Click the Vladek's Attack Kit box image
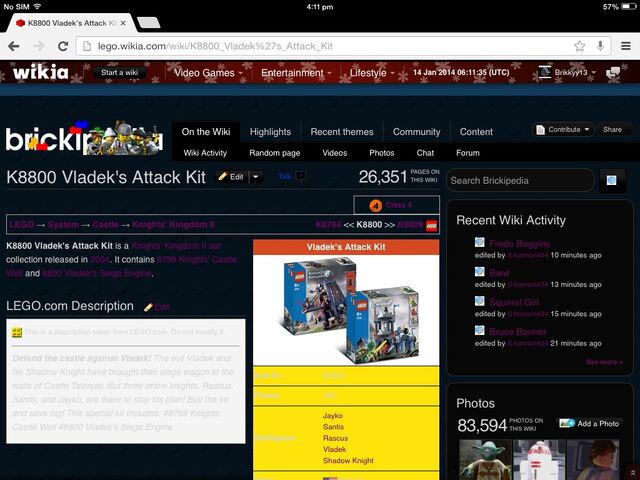This screenshot has width=640, height=480. tap(346, 309)
